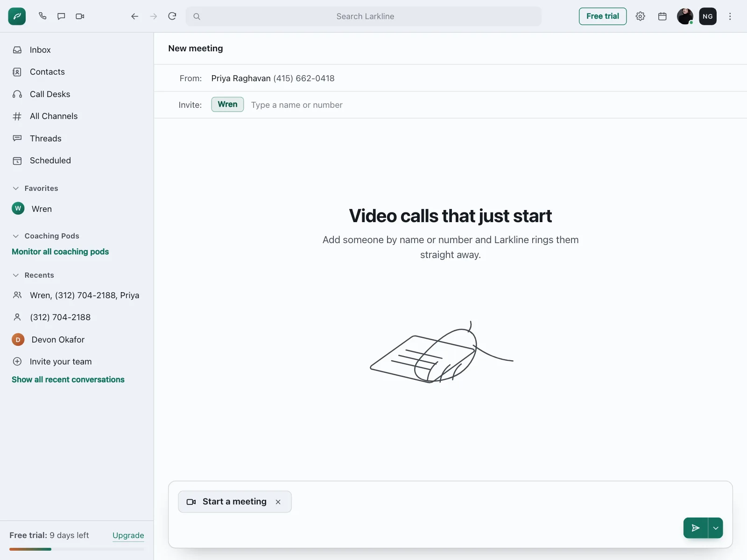Open settings gear icon
Viewport: 747px width, 560px height.
(x=641, y=16)
